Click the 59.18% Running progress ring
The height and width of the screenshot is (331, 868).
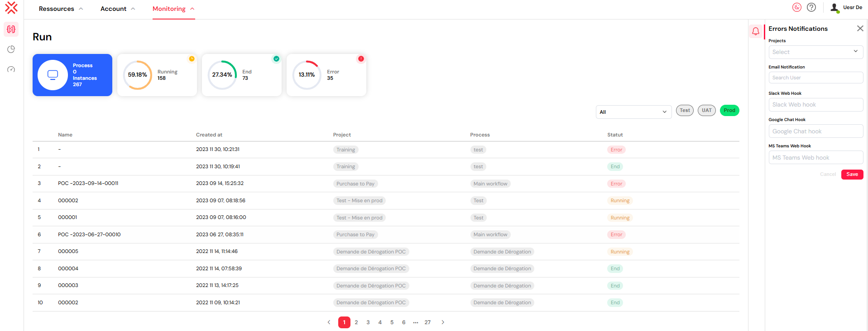tap(138, 75)
